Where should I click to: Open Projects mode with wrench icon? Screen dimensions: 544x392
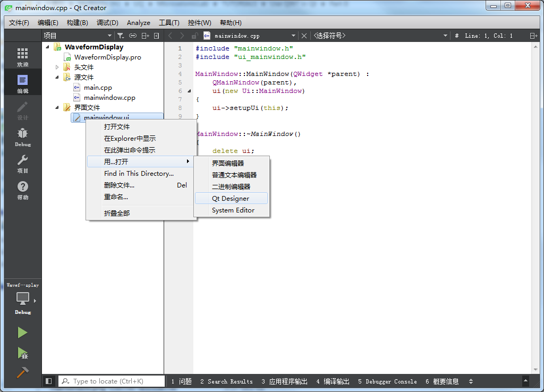[22, 164]
